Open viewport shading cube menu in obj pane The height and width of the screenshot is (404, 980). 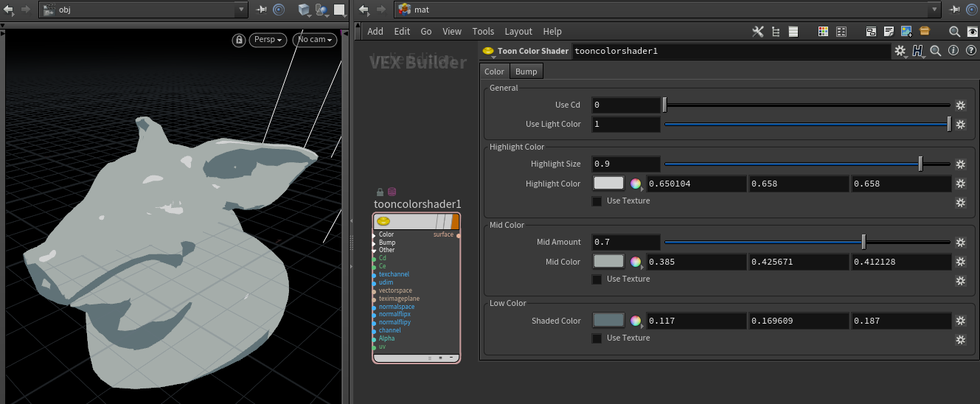304,10
